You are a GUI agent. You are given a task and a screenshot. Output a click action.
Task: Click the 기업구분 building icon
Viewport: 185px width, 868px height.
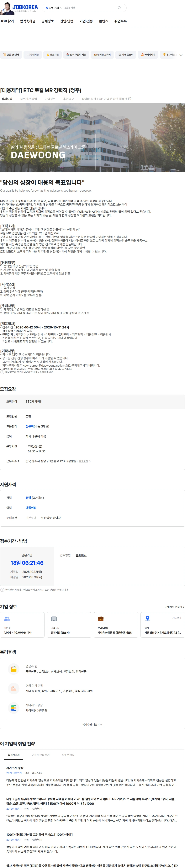tap(54, 619)
